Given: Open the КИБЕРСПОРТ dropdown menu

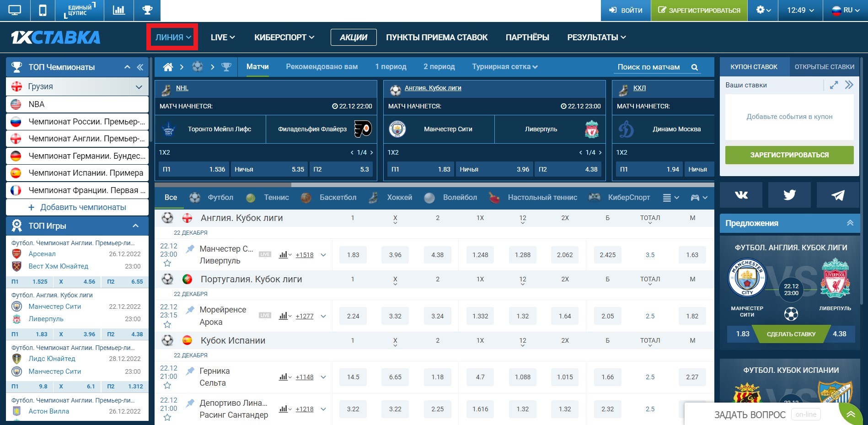Looking at the screenshot, I should click(x=284, y=38).
